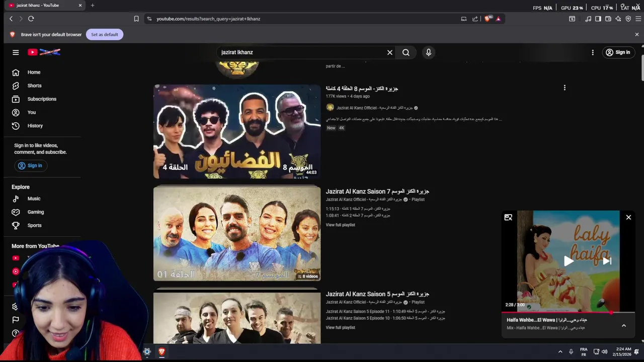Open Sports under Explore
The width and height of the screenshot is (644, 362).
pos(42,225)
